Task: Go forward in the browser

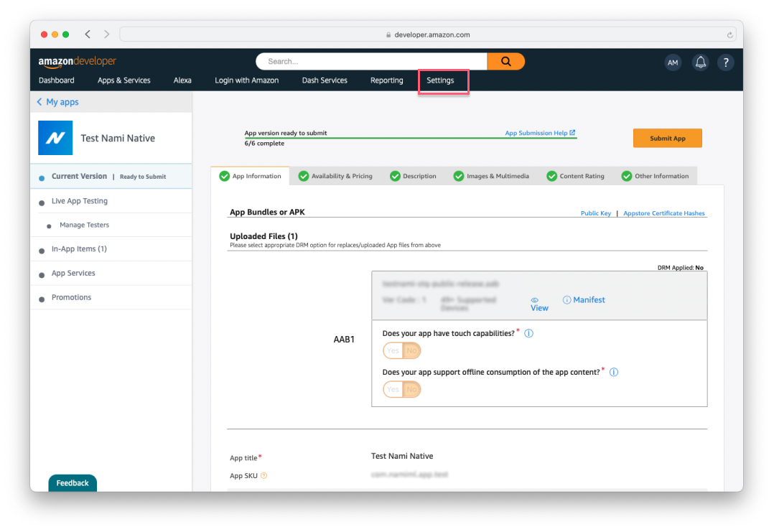Action: (106, 34)
